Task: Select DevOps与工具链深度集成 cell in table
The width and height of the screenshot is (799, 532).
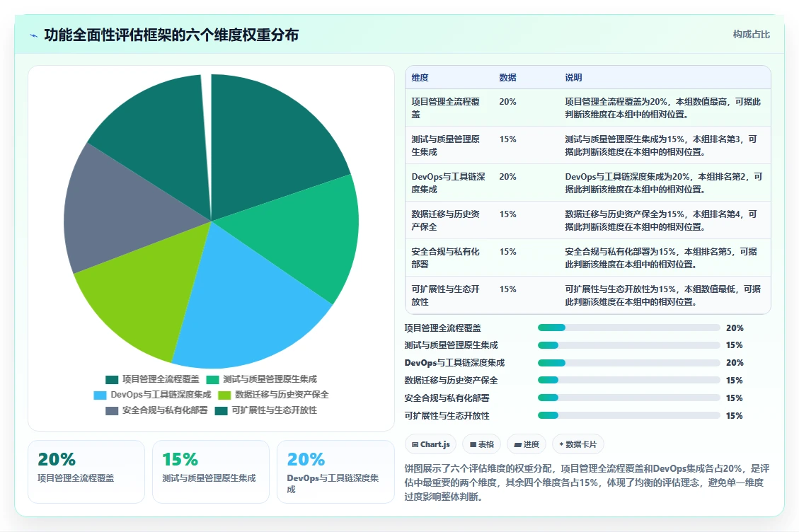Action: click(449, 183)
